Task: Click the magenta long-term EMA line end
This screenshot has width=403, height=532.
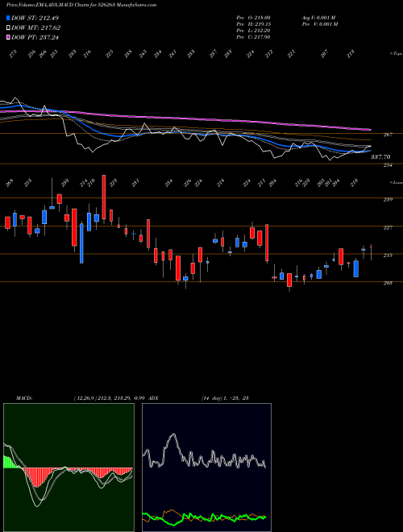Action: click(369, 129)
